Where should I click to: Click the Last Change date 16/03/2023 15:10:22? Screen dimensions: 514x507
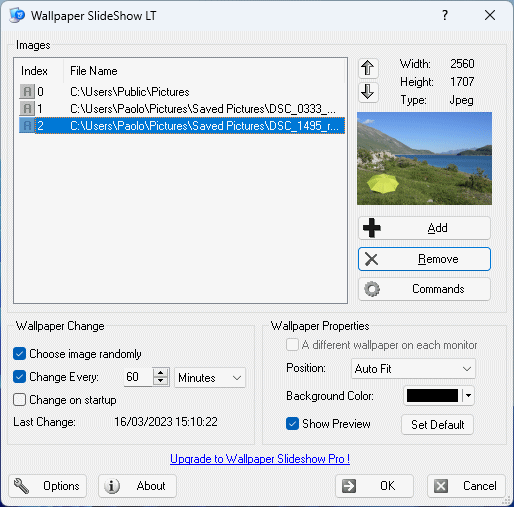tap(166, 422)
